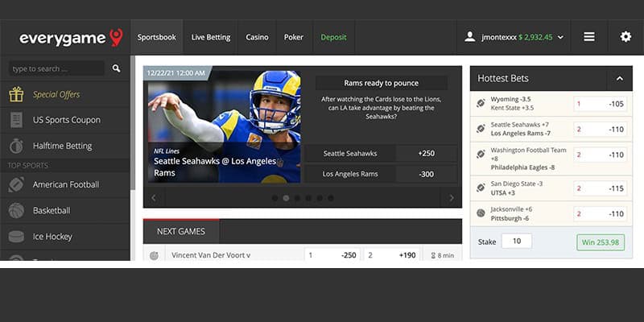This screenshot has width=644, height=322.
Task: Click the everygame logo
Action: tap(71, 38)
